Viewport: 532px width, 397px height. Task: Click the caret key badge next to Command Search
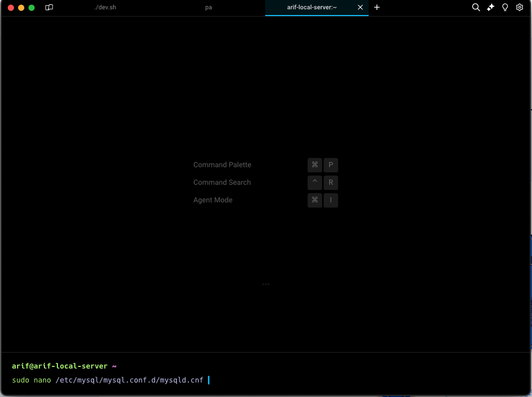coord(314,183)
